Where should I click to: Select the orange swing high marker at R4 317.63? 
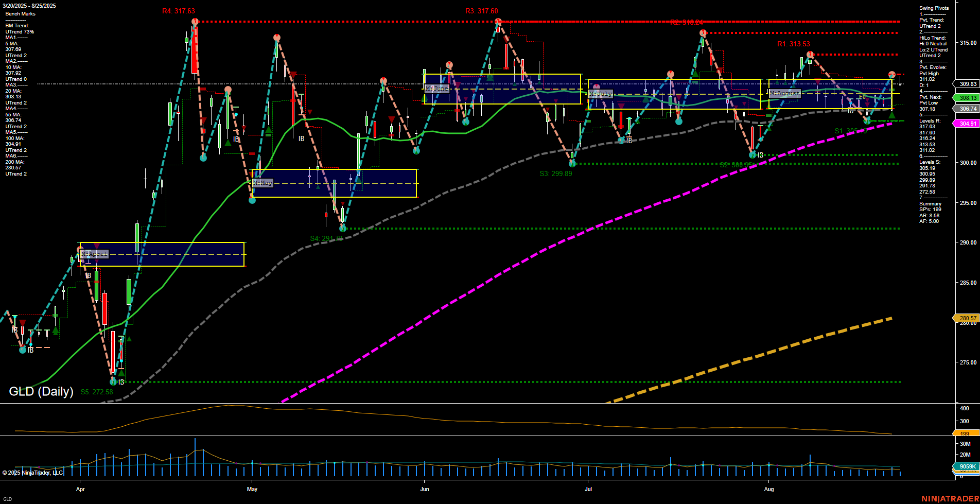(195, 22)
